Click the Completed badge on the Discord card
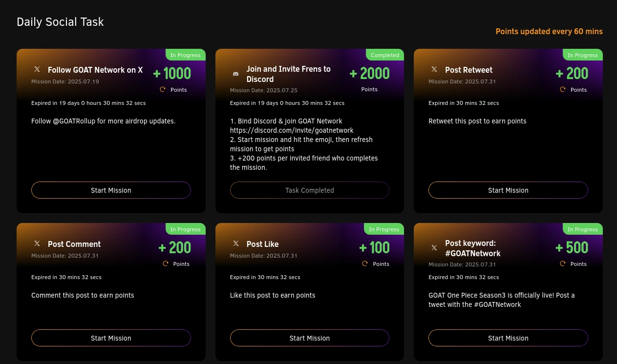 tap(385, 55)
